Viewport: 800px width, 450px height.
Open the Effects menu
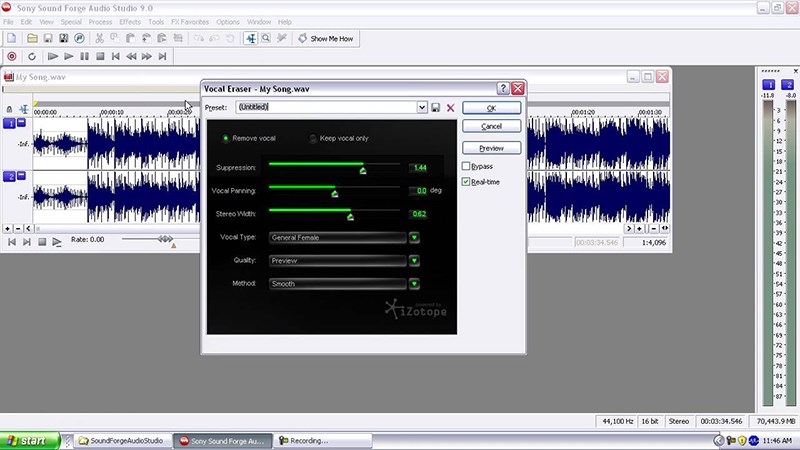coord(130,22)
